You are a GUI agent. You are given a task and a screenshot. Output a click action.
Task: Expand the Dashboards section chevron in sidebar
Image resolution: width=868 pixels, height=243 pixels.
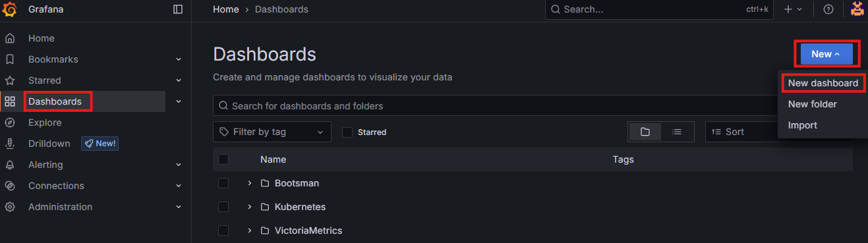point(179,101)
